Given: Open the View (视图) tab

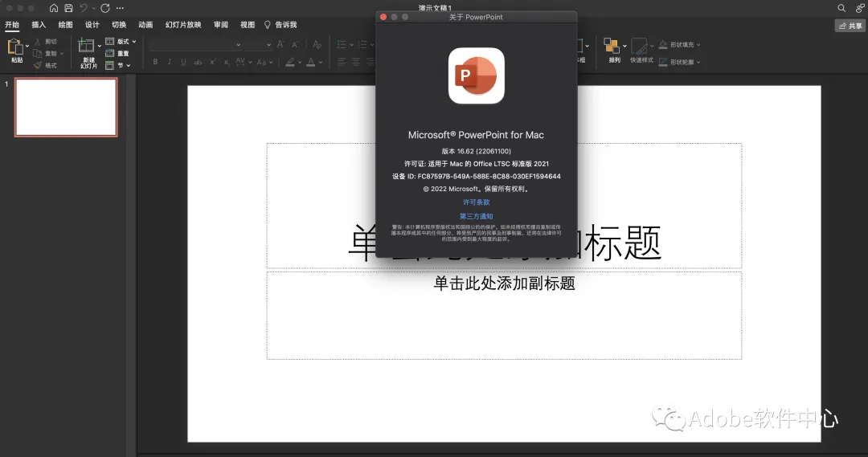Looking at the screenshot, I should click(248, 25).
